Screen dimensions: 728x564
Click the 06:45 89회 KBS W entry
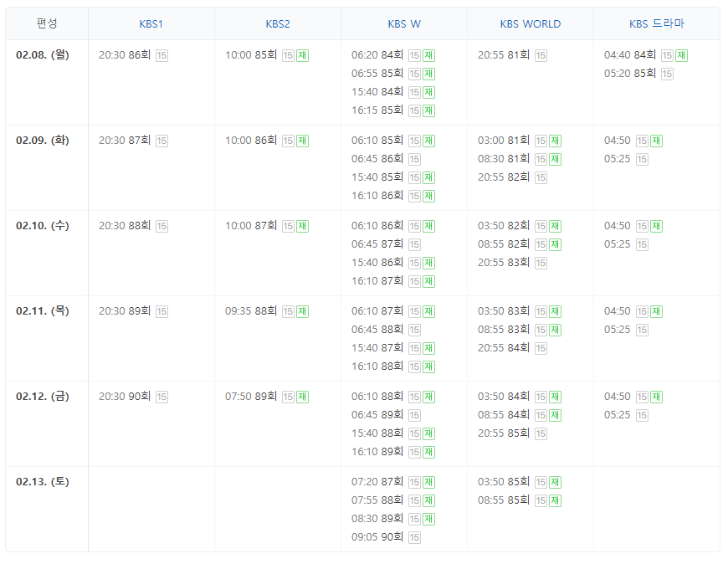click(377, 415)
